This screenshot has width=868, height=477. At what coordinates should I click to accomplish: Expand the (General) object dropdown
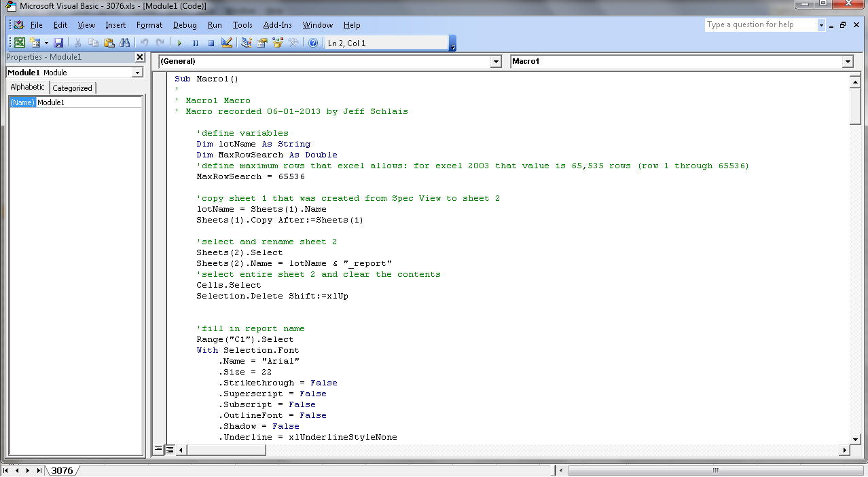click(495, 62)
